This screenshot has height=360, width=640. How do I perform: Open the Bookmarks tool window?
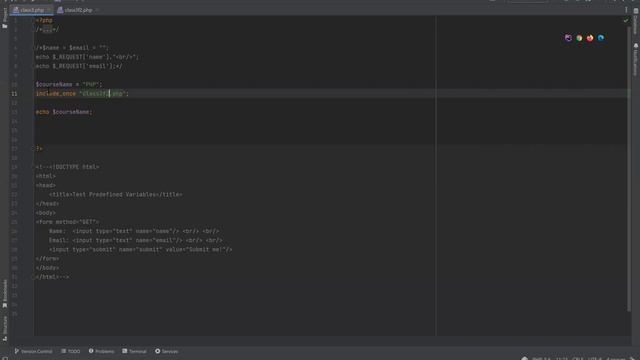[x=4, y=293]
